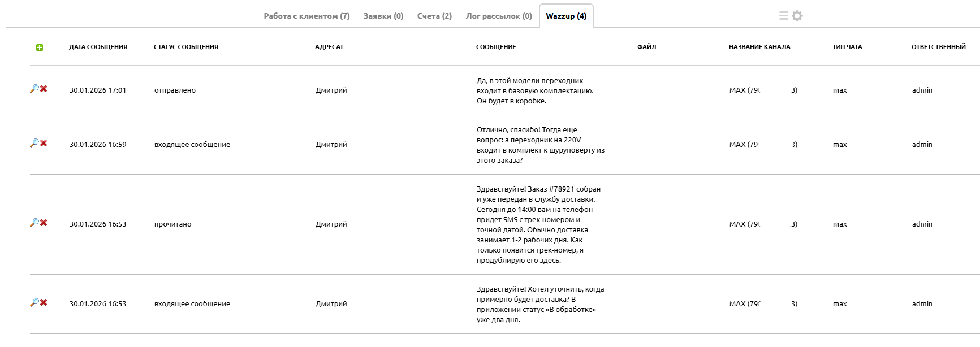980x347 pixels.
Task: Open the Заявки tab
Action: 383,16
